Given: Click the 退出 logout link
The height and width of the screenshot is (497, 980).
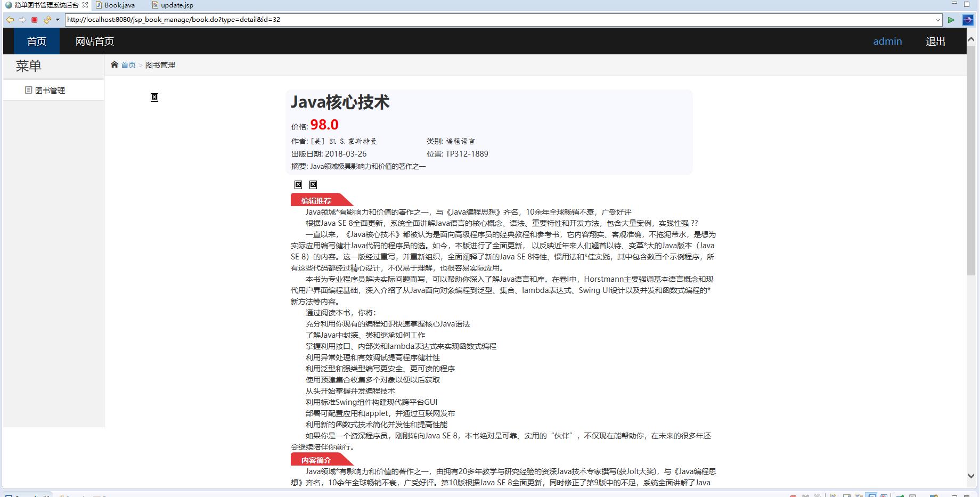Looking at the screenshot, I should point(936,41).
